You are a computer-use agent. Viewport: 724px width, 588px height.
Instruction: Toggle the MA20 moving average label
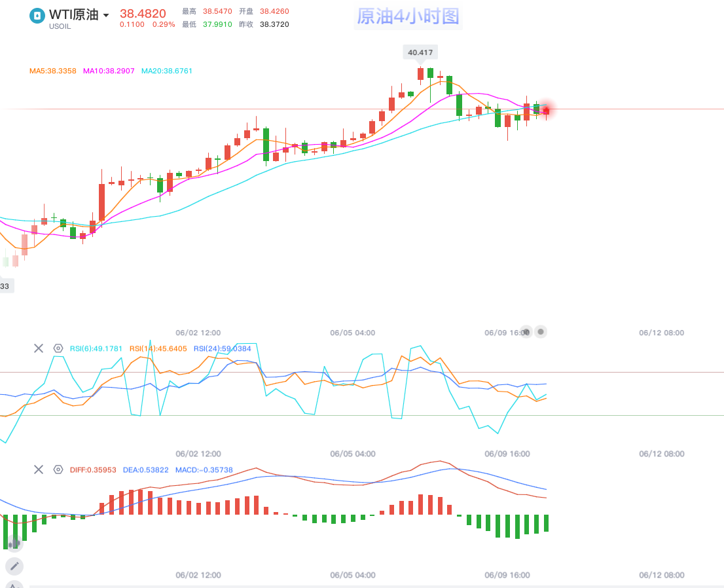(x=167, y=71)
